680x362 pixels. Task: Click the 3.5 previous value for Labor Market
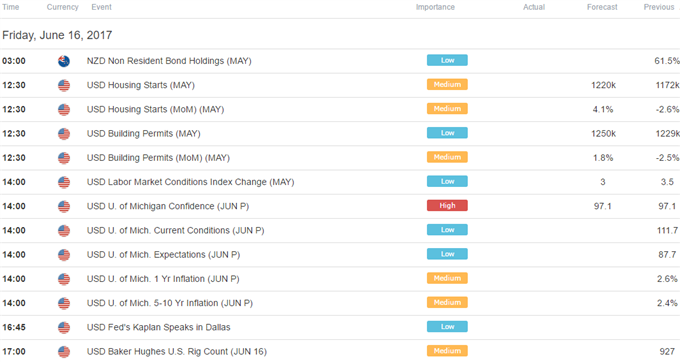[667, 183]
